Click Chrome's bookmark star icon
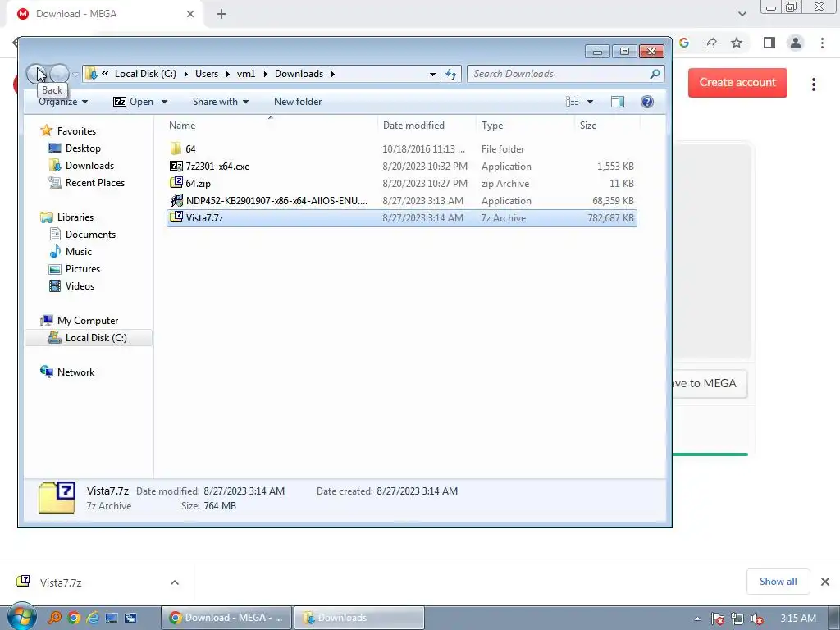 click(737, 43)
